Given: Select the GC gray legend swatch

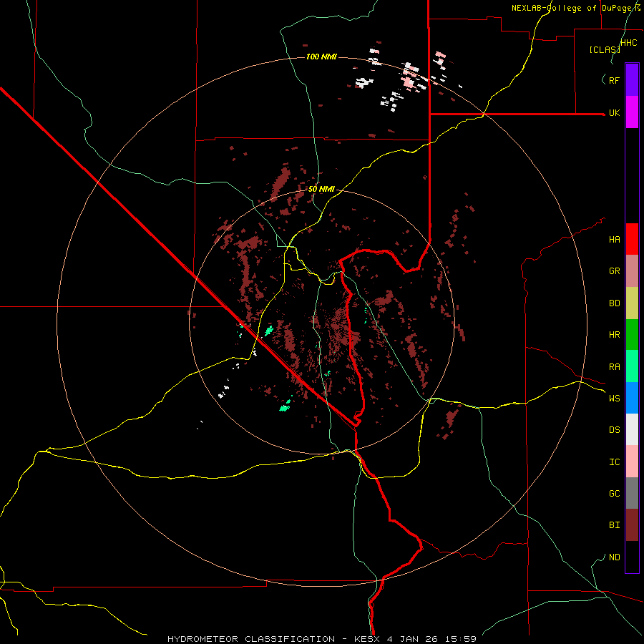Looking at the screenshot, I should point(632,493).
